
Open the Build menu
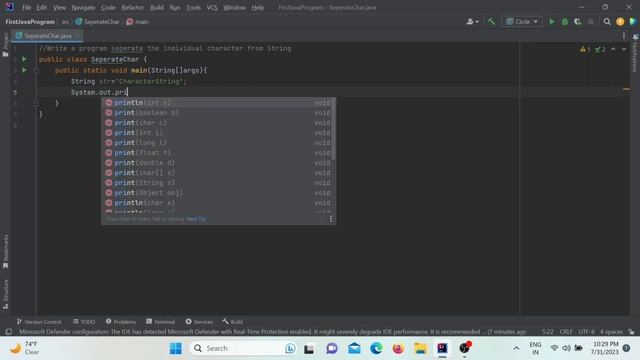(157, 7)
